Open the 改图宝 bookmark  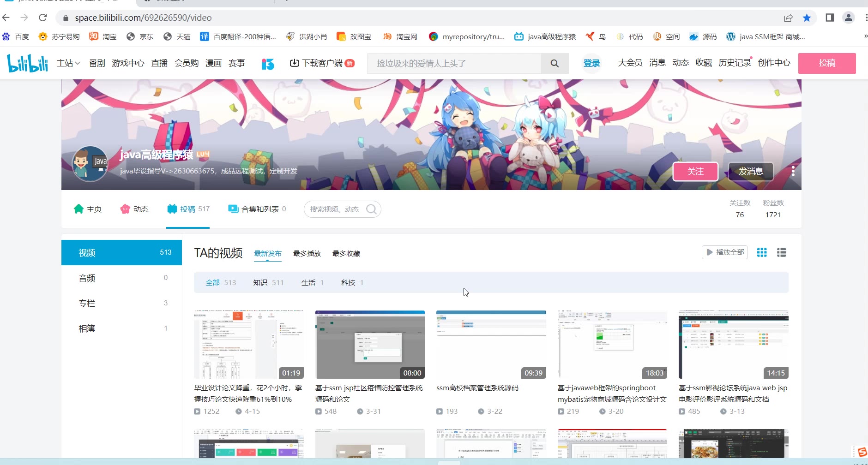coord(354,36)
